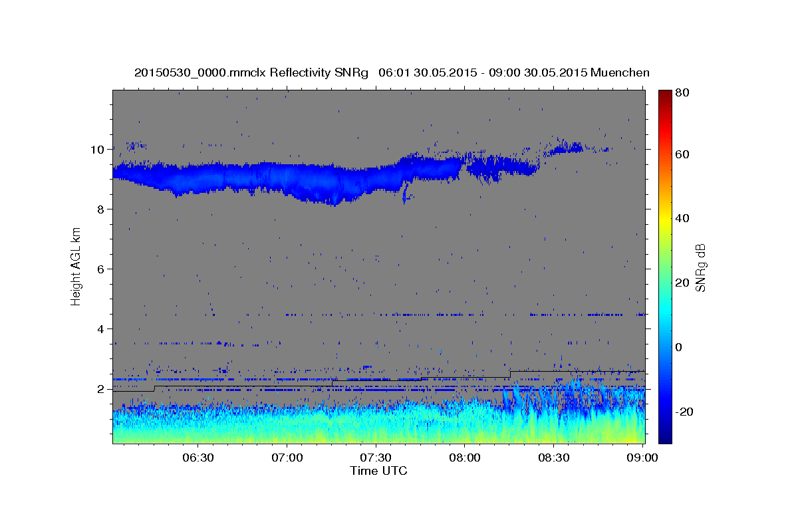
Task: Click the colorbar value 80
Action: pyautogui.click(x=682, y=93)
